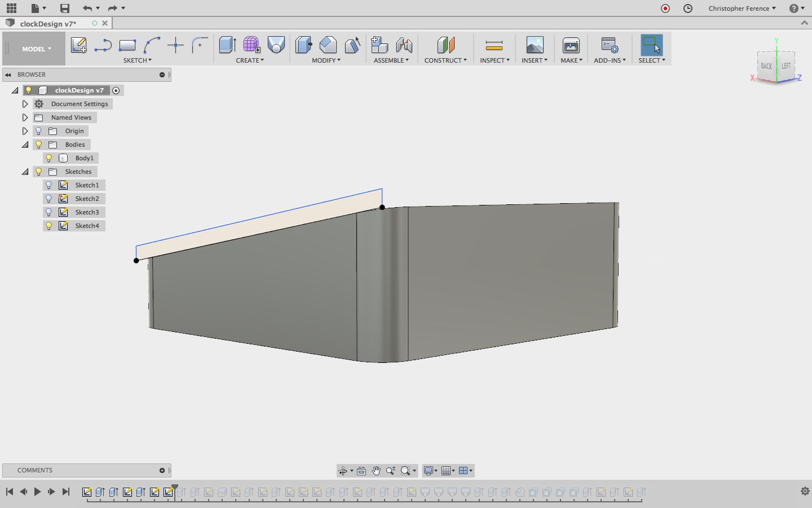Collapse the Sketches folder

pyautogui.click(x=25, y=172)
